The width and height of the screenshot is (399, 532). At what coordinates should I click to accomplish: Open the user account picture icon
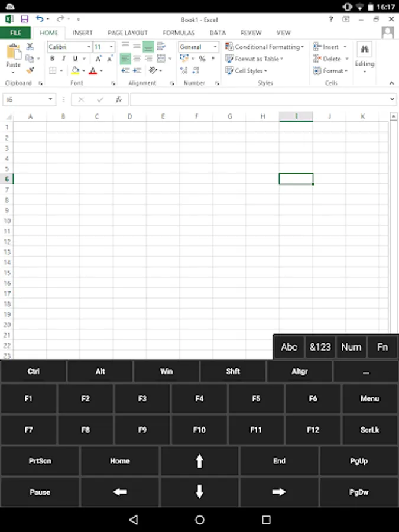388,33
